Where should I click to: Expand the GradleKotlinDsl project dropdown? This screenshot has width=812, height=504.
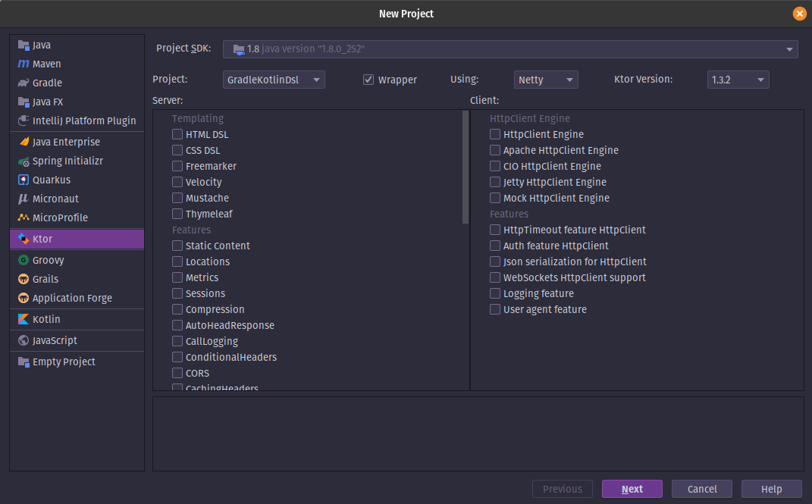tap(274, 80)
